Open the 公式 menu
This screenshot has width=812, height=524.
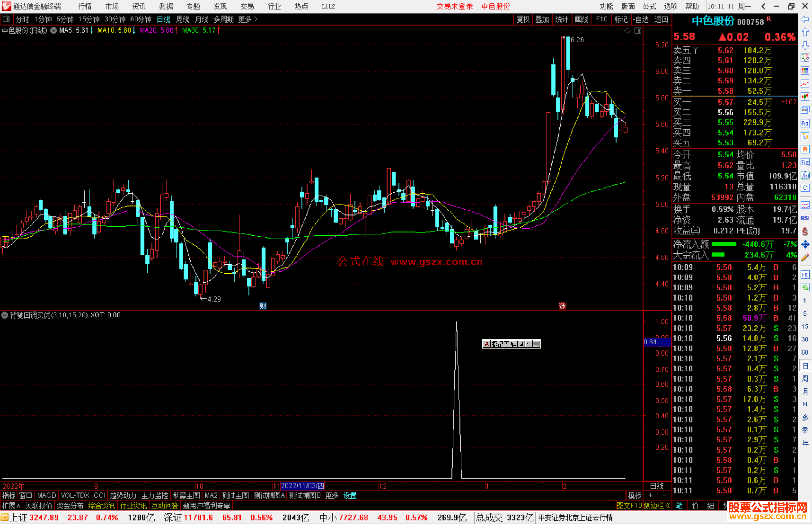click(649, 6)
